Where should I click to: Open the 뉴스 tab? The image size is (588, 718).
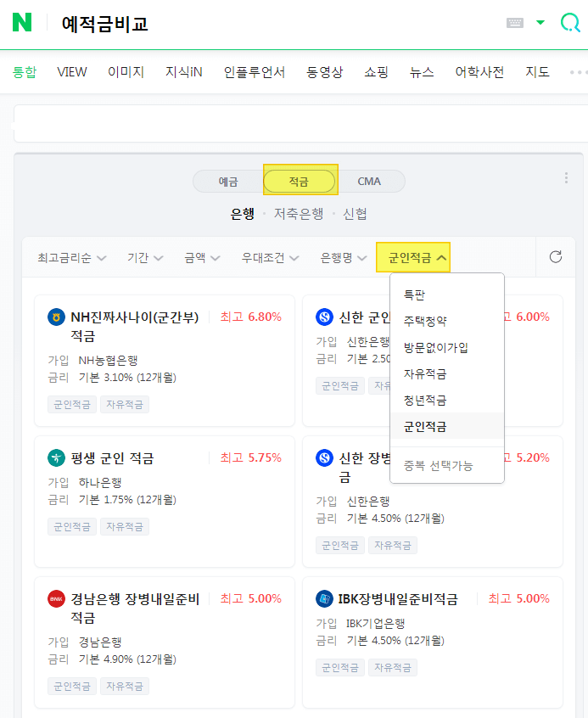click(422, 72)
